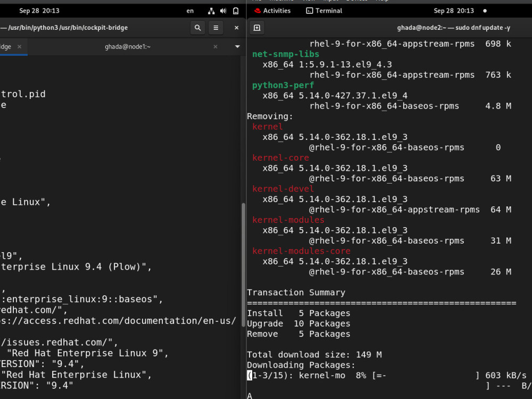The image size is (532, 399).
Task: Open the calendar via the left top bar clock
Action: click(40, 10)
